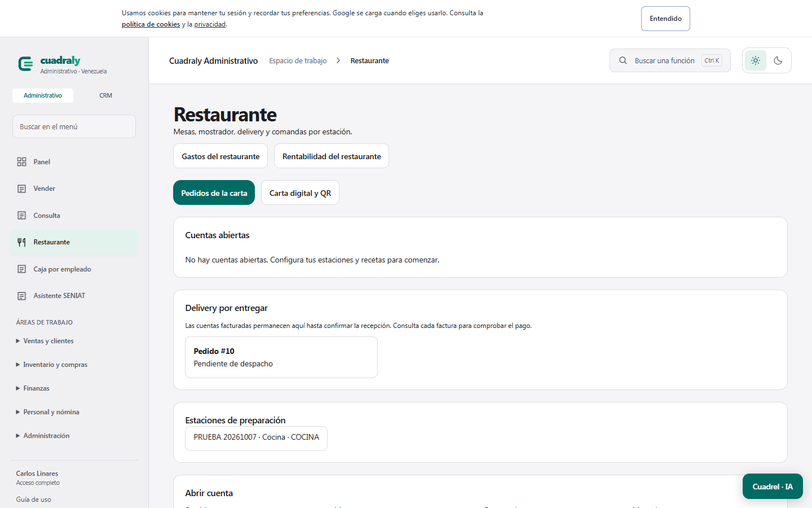Click the Ctrl K shortcut badge
This screenshot has width=812, height=508.
(x=712, y=60)
